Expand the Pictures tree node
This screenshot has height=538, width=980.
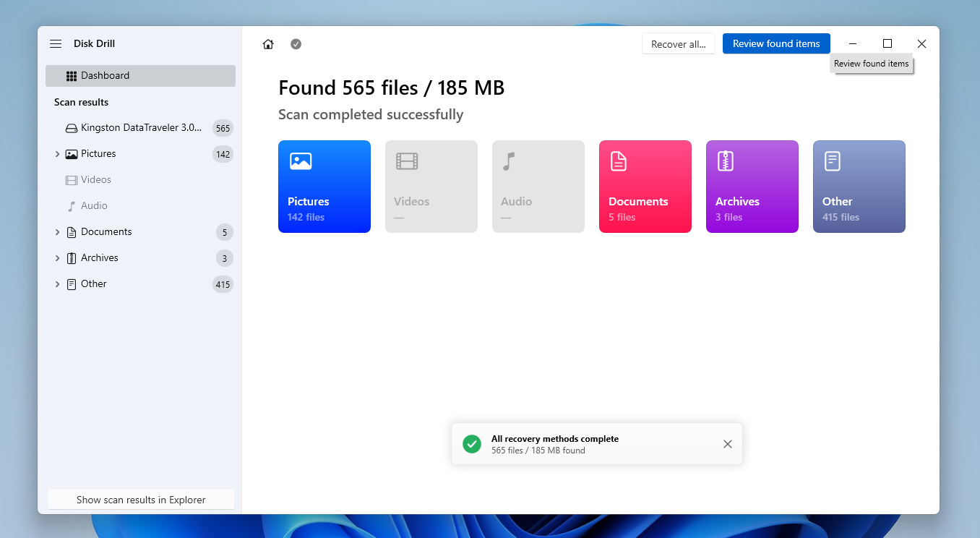pos(57,154)
